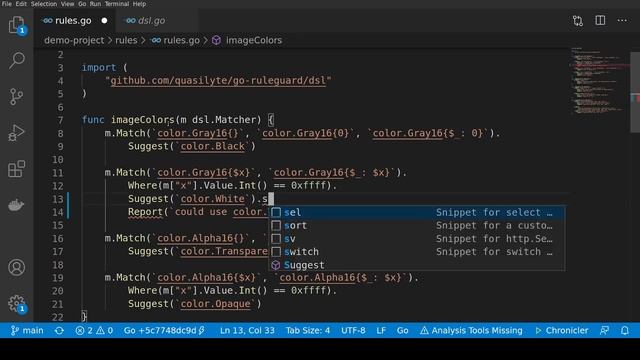
Task: Open the Run and Debug view
Action: pos(16,133)
